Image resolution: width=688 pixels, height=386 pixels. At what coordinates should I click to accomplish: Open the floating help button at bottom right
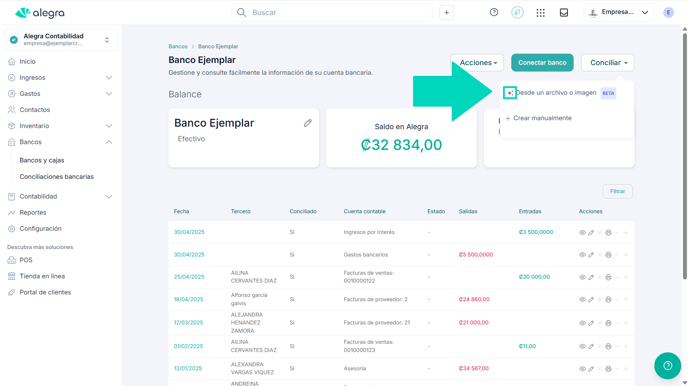coord(667,365)
